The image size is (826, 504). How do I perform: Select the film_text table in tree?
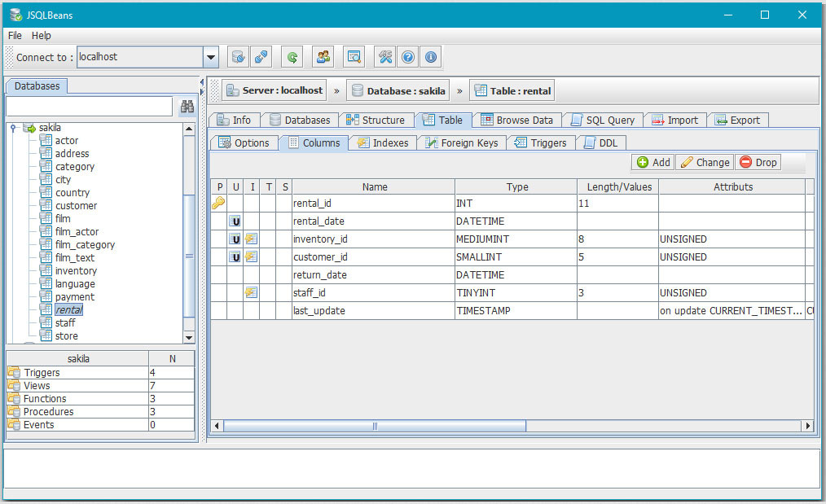75,257
